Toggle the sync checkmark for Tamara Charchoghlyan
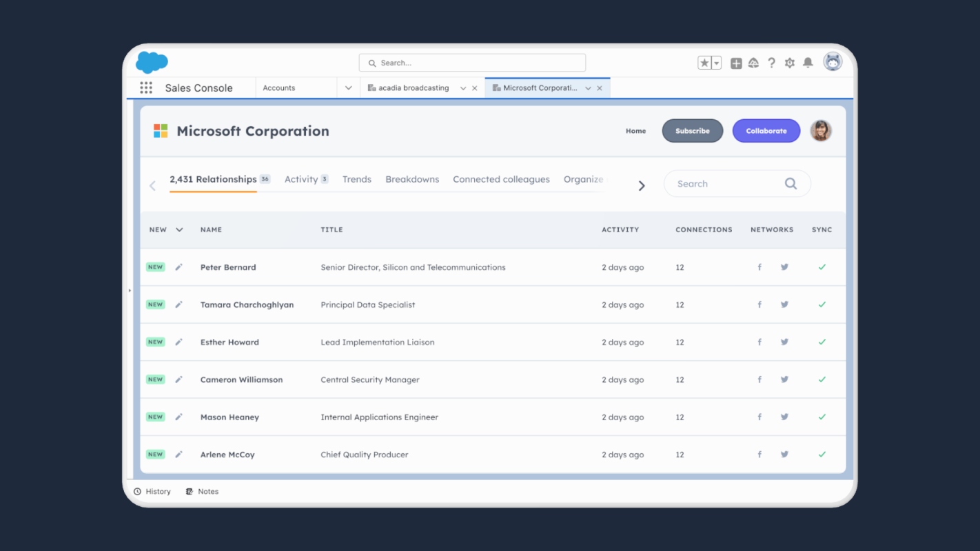This screenshot has width=980, height=551. 821,304
